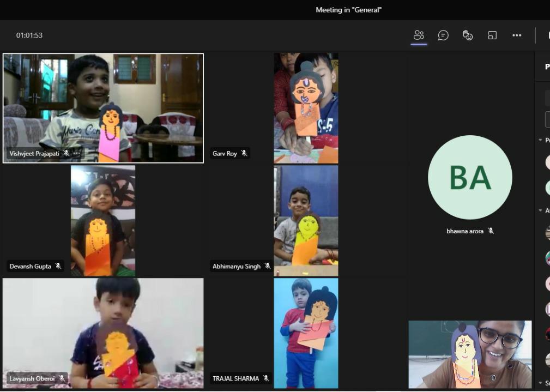Click the Lavyansh Oberoi name label
This screenshot has height=392, width=550.
(32, 379)
